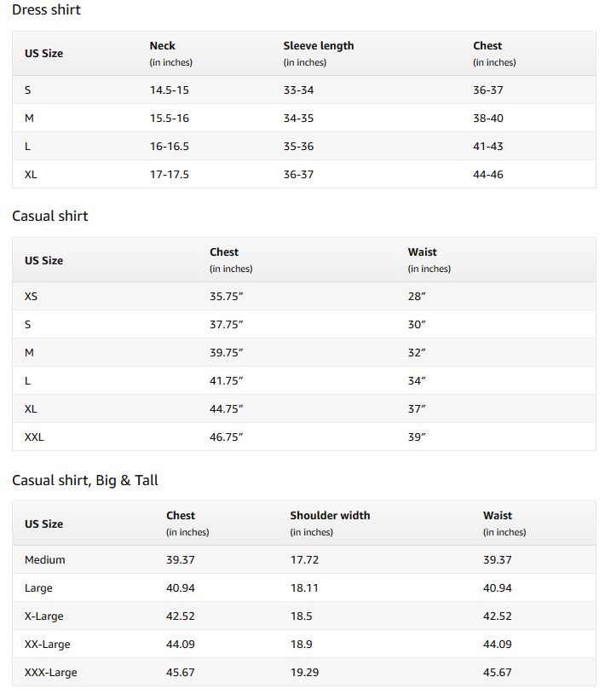Select the 34-35 sleeve length cell
The image size is (605, 700).
pyautogui.click(x=298, y=118)
